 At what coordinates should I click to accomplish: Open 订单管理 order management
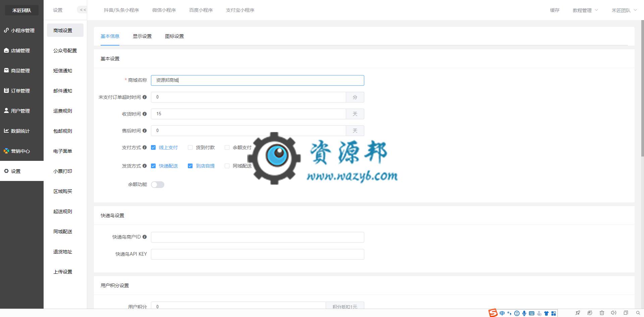[x=22, y=91]
